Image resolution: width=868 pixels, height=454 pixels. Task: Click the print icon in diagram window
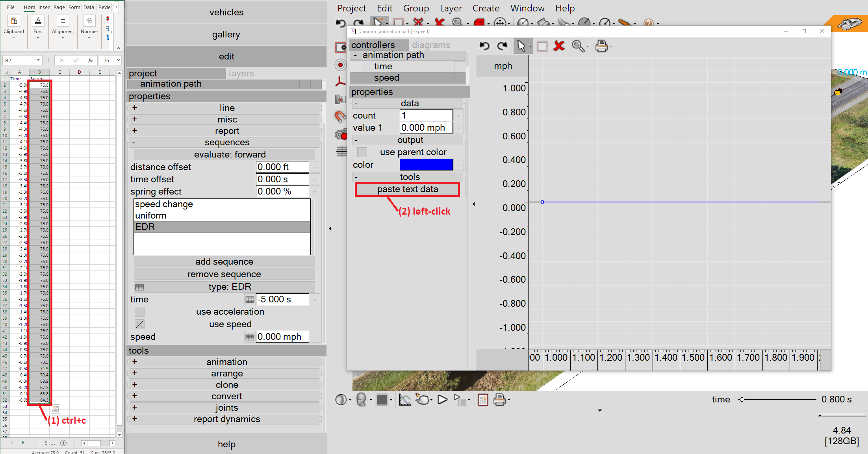[x=601, y=46]
